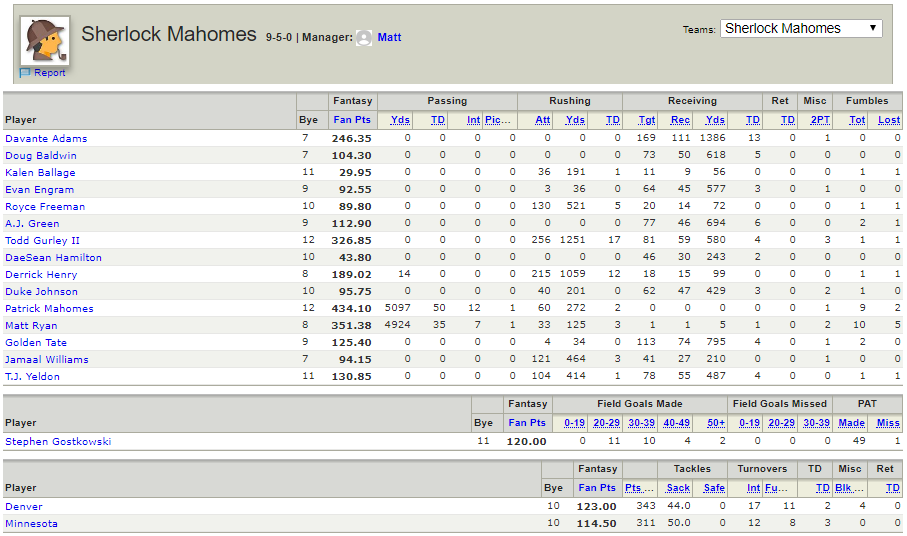Sort by Field Goals Missed 30-39
Image resolution: width=907 pixels, height=536 pixels.
click(x=817, y=423)
